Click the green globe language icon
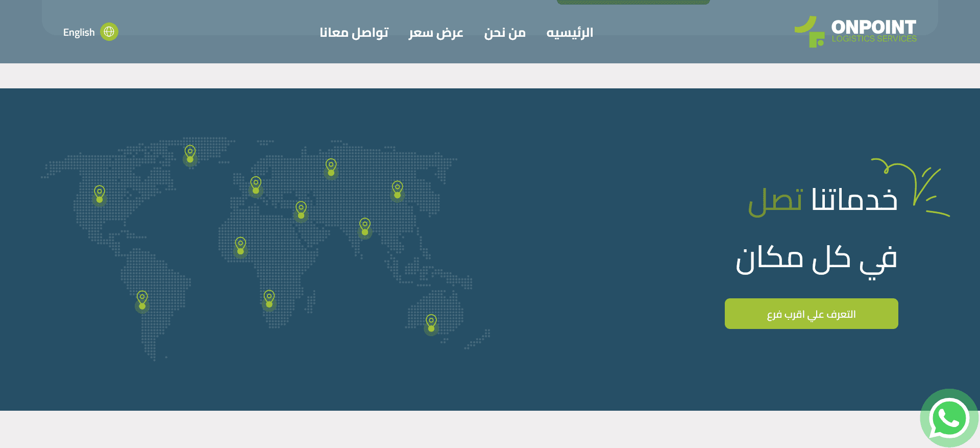 tap(109, 32)
